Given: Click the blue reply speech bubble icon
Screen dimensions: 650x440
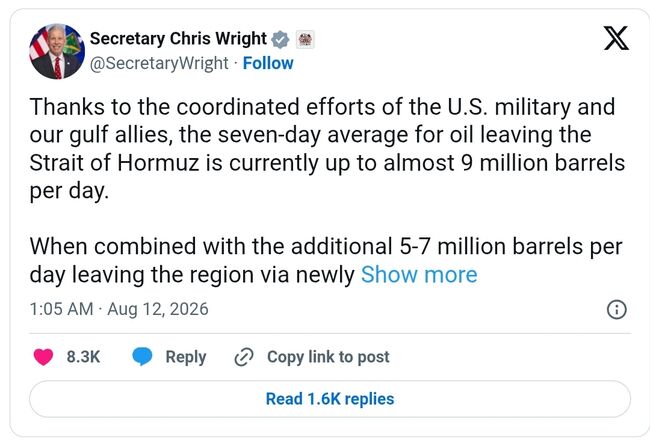Looking at the screenshot, I should pyautogui.click(x=142, y=357).
